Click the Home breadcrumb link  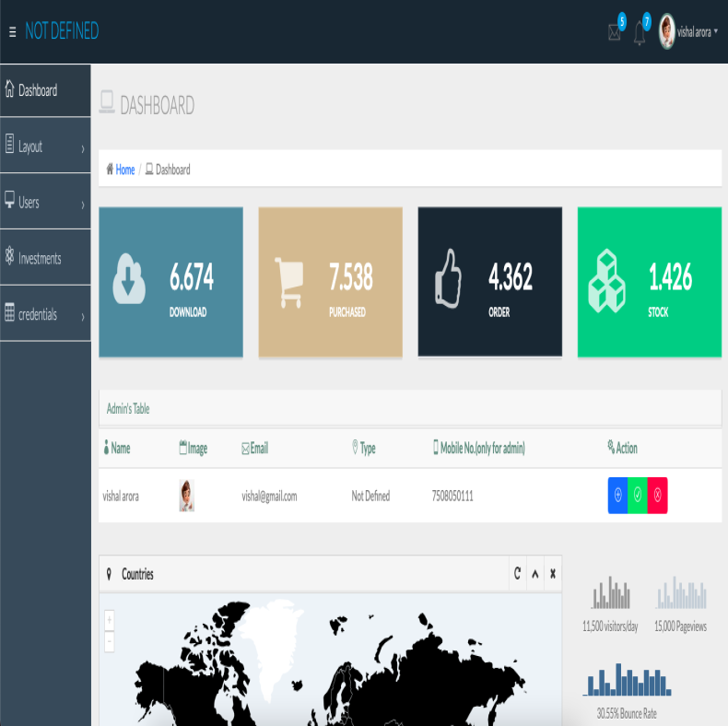(124, 170)
